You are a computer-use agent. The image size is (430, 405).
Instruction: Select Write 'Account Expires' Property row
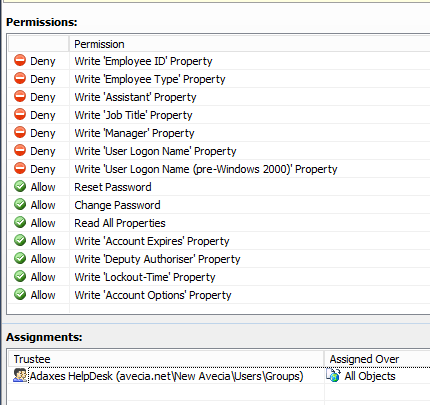click(219, 241)
